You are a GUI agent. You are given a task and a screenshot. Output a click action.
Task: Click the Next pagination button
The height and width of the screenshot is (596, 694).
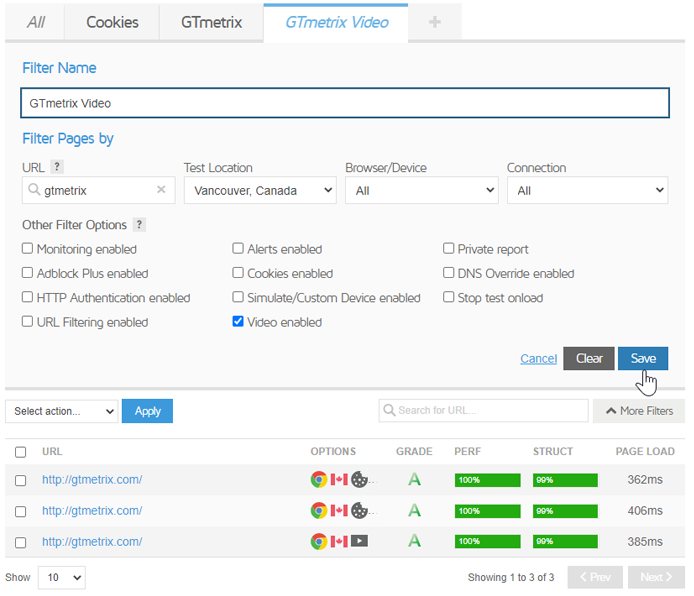[x=656, y=577]
